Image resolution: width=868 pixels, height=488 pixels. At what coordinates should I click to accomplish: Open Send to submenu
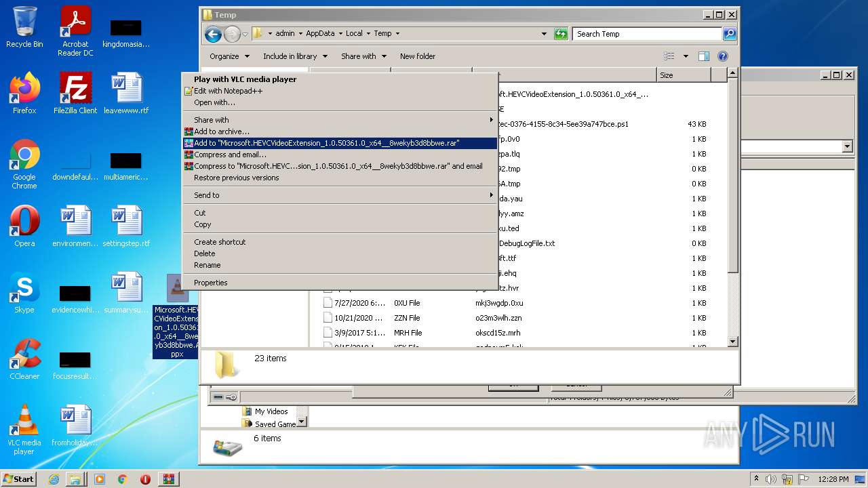coord(339,195)
